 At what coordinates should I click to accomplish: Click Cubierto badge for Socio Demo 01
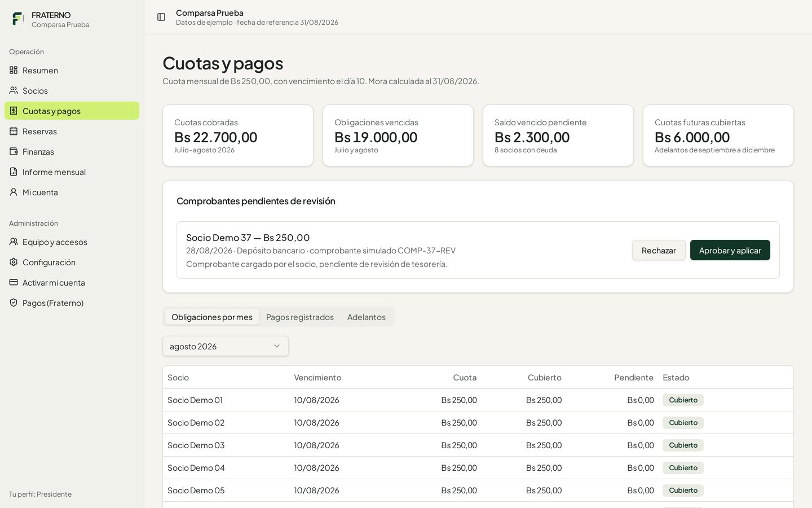(x=683, y=400)
